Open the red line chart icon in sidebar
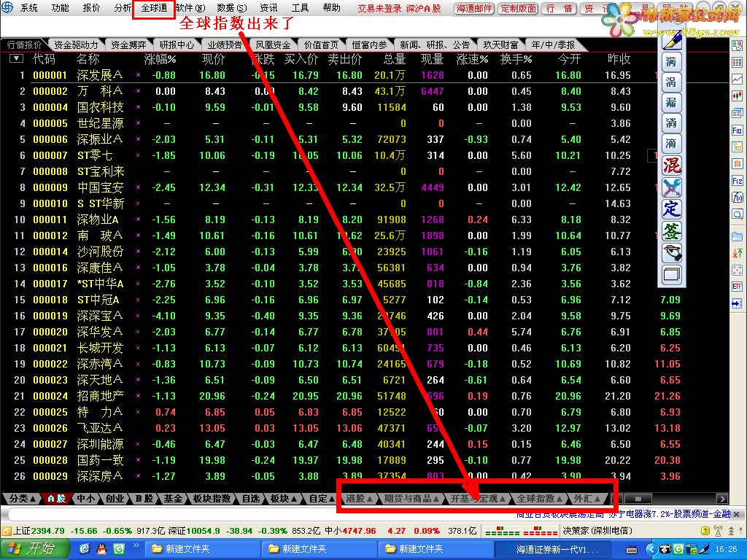The width and height of the screenshot is (747, 560). tap(737, 79)
